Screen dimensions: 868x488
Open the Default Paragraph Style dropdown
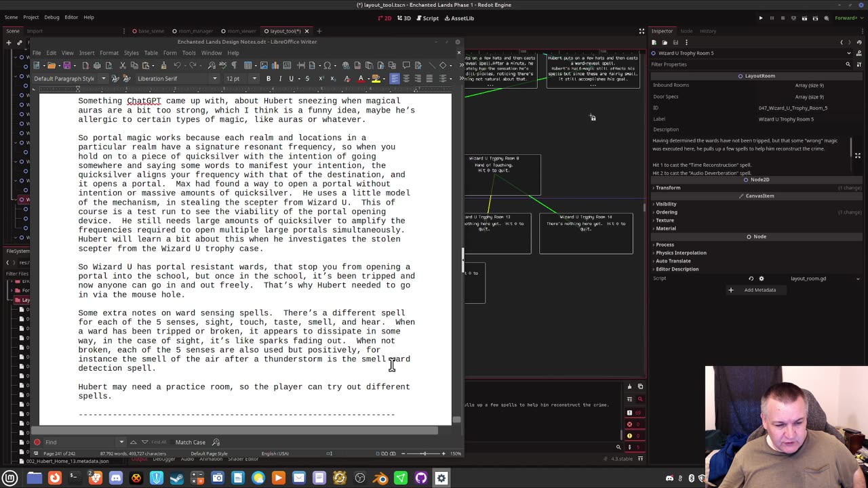(104, 79)
